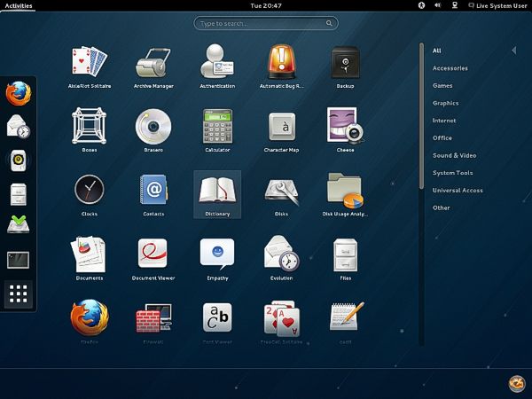Click the clock showing Tue 20:47
Screen dimensions: 532x399
[266, 6]
